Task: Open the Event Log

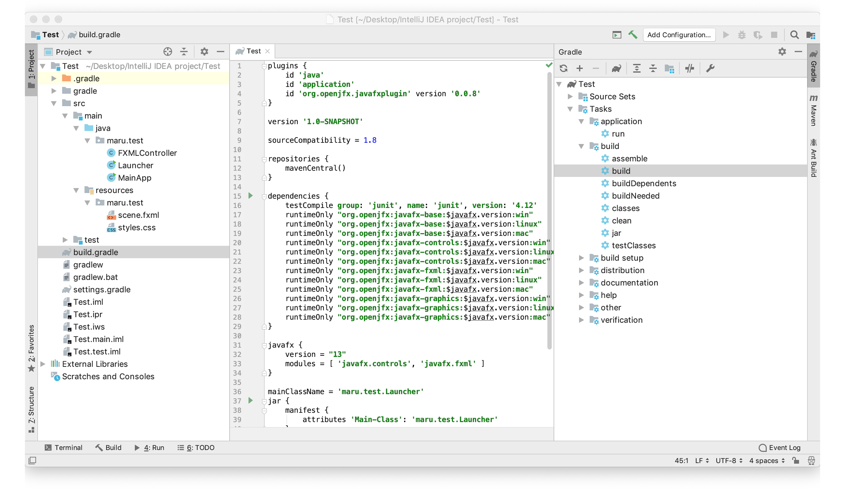Action: coord(779,448)
